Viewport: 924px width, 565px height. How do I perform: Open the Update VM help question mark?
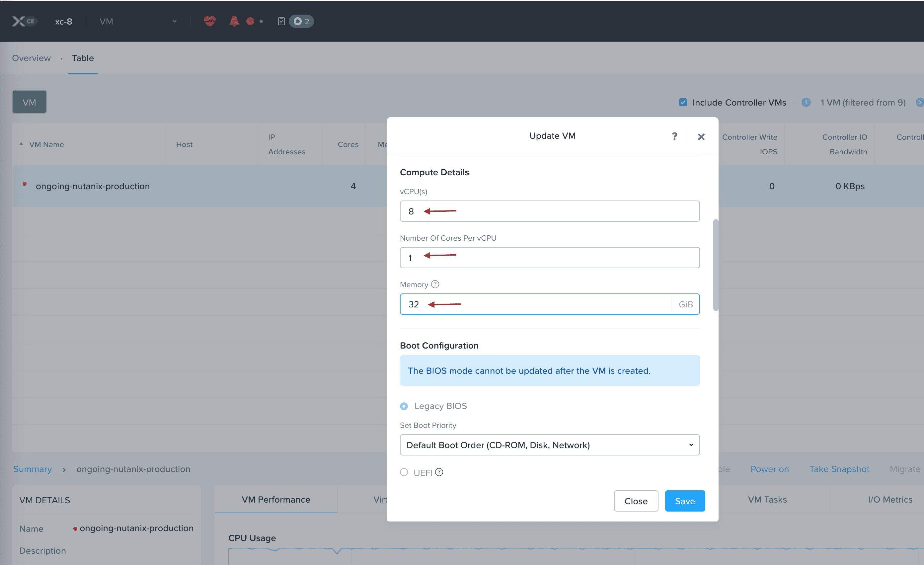pyautogui.click(x=674, y=136)
